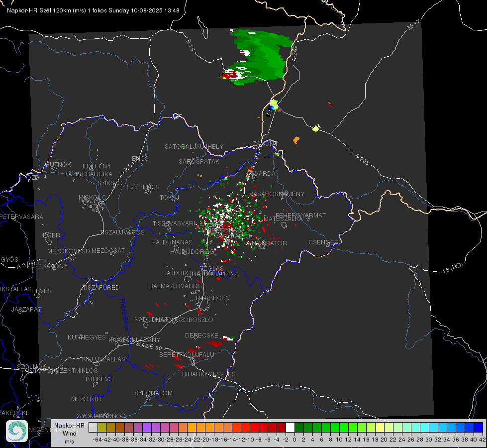Click the radar title text dated 10-08-2025 13:48
Screen dimensions: 487x448
click(93, 10)
